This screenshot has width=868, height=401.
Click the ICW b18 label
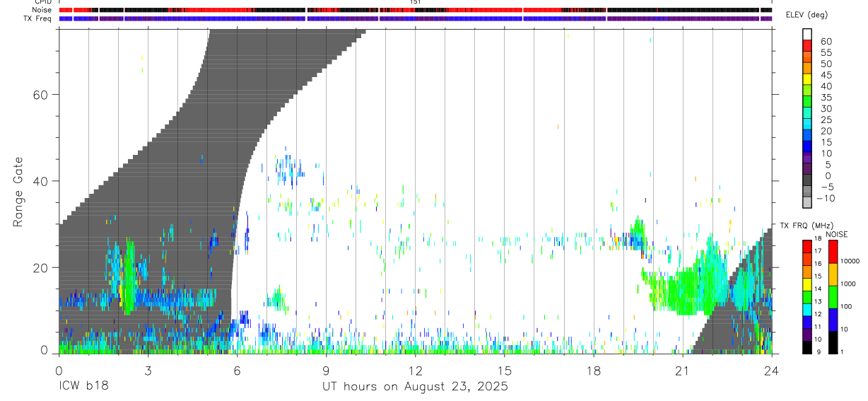83,387
